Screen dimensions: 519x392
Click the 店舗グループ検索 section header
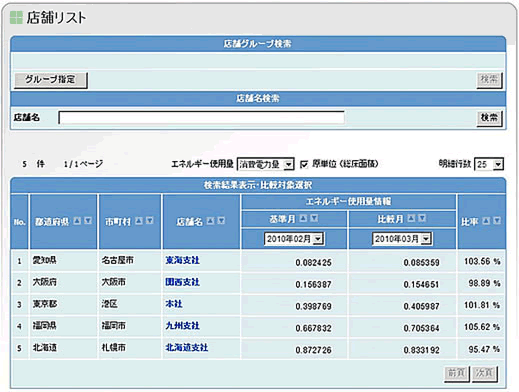257,44
